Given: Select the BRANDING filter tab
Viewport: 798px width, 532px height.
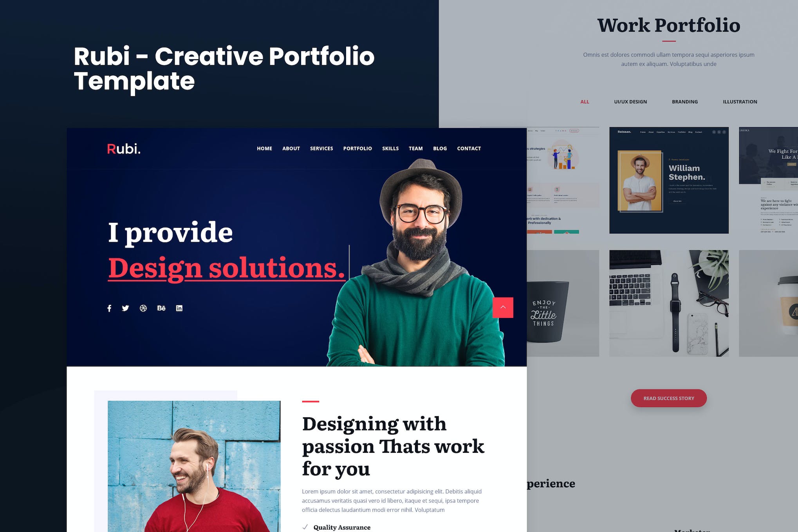Looking at the screenshot, I should click(684, 101).
